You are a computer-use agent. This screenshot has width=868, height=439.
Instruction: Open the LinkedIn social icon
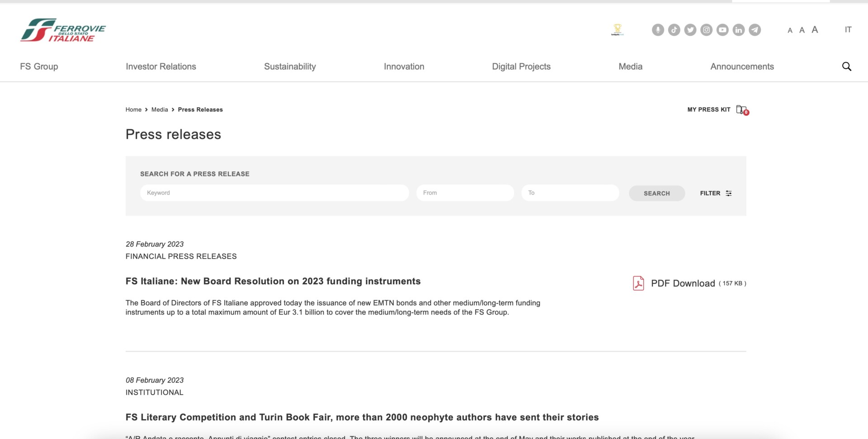pos(739,30)
